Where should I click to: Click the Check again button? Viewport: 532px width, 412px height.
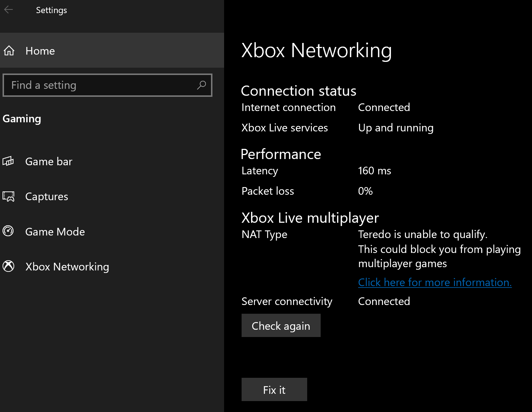click(281, 325)
